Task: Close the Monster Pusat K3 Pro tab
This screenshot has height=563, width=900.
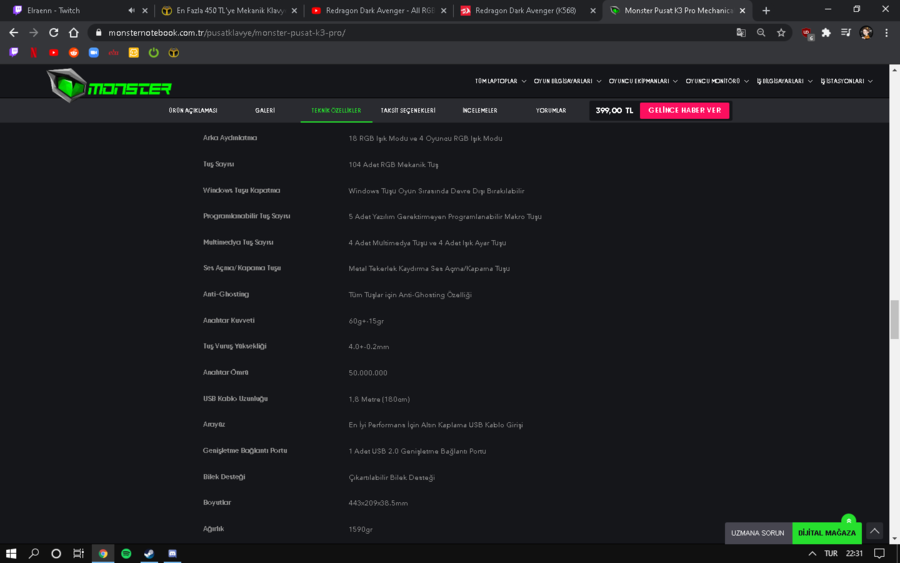Action: click(x=742, y=10)
